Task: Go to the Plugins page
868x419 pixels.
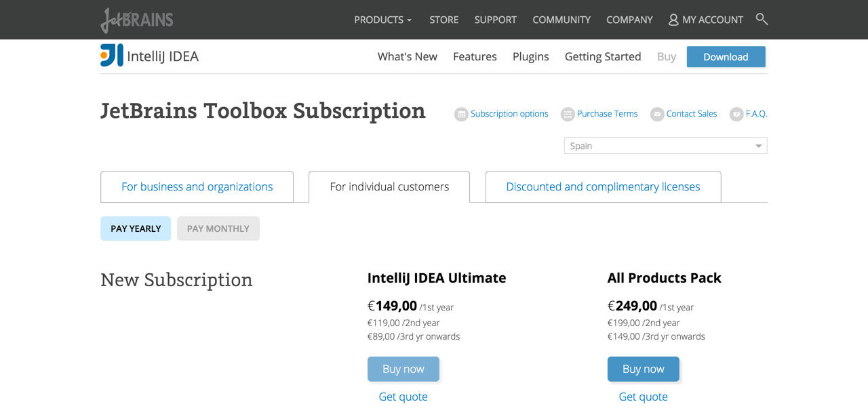Action: pos(530,56)
